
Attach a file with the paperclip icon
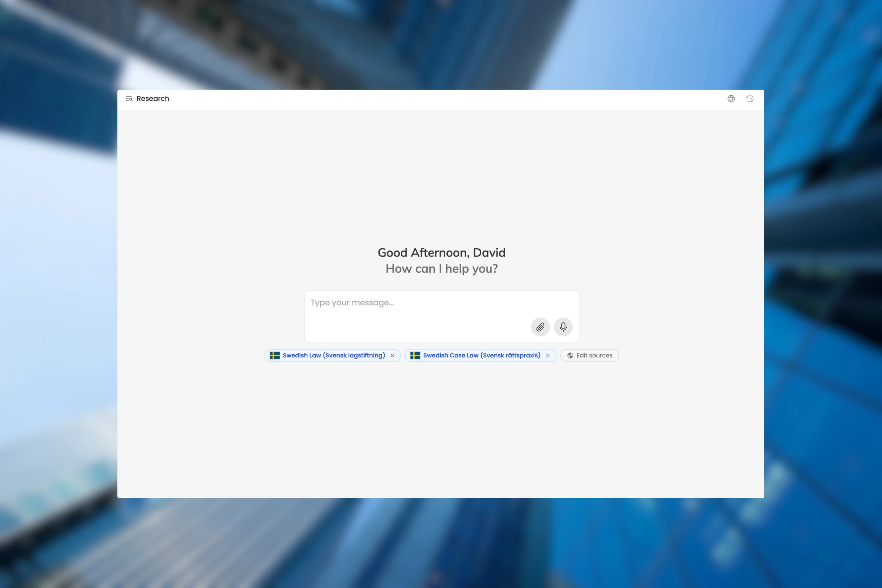[540, 327]
